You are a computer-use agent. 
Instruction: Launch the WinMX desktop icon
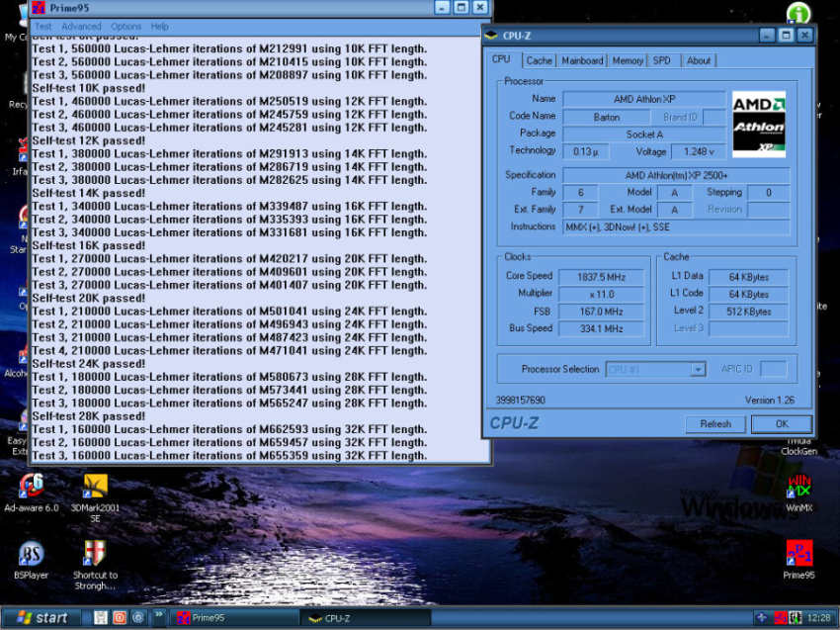(798, 487)
